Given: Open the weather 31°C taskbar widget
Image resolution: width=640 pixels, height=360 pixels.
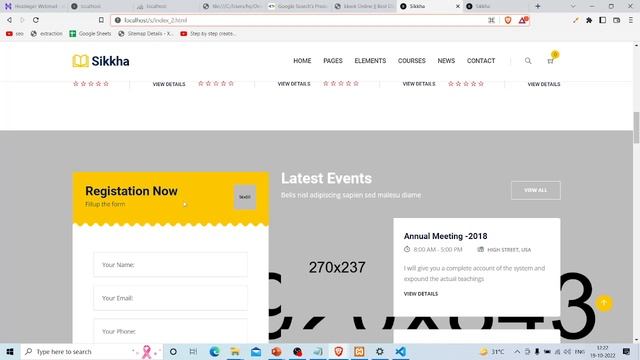Looking at the screenshot, I should click(x=492, y=351).
